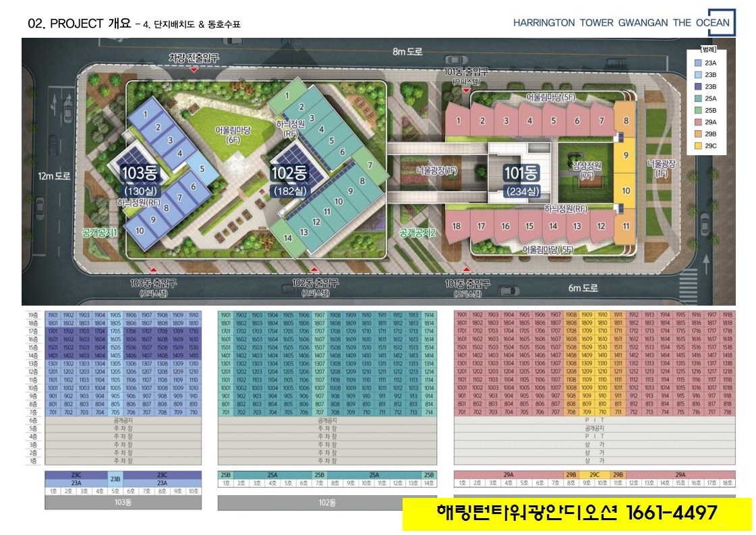The width and height of the screenshot is (756, 535).
Task: Click the 29C yellow swatch in the legend
Action: point(697,146)
